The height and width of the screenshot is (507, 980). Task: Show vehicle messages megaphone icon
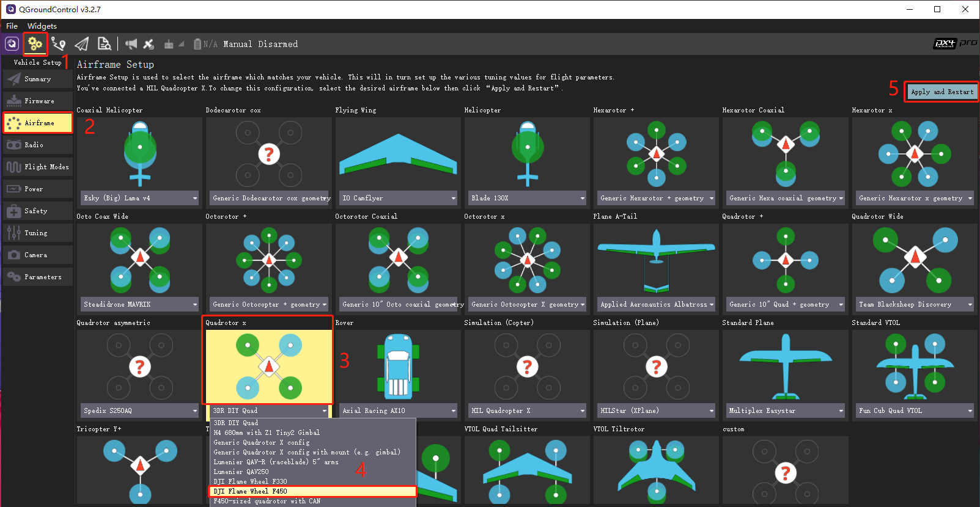[131, 44]
